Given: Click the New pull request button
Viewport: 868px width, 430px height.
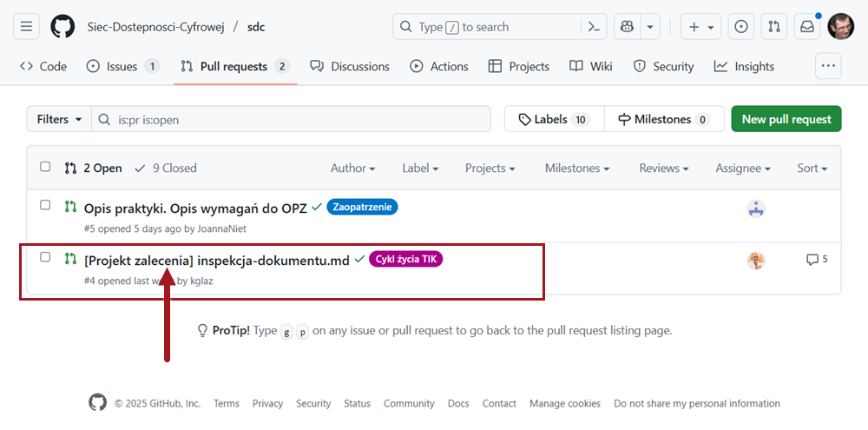Looking at the screenshot, I should point(786,119).
